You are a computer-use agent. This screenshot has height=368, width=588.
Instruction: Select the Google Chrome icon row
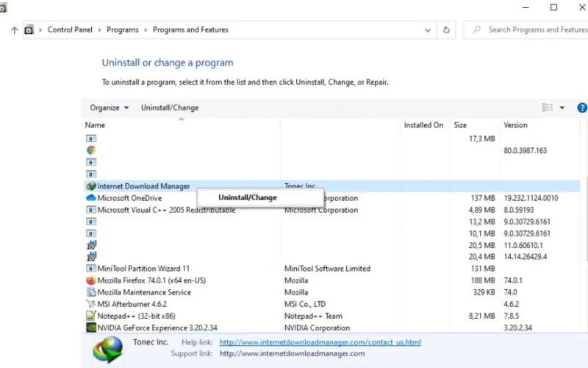(90, 150)
